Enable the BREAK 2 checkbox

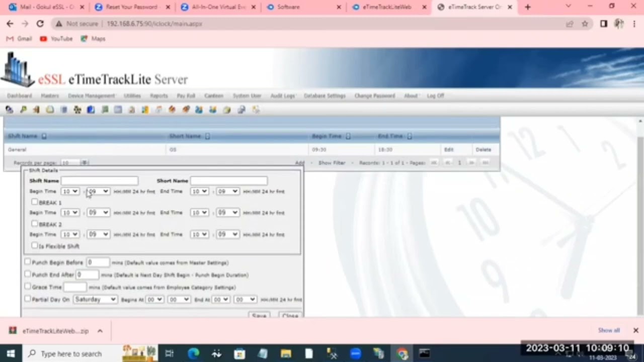34,224
